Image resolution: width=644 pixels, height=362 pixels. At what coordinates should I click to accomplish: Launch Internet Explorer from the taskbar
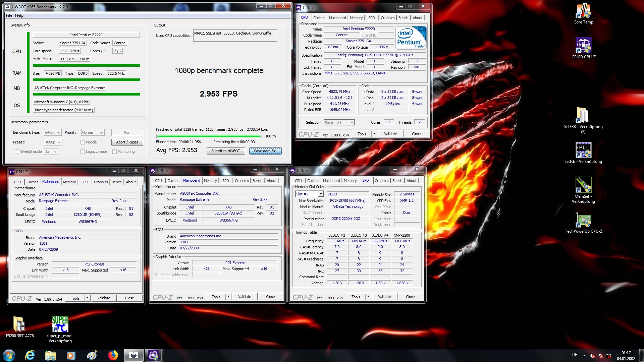tap(30, 355)
